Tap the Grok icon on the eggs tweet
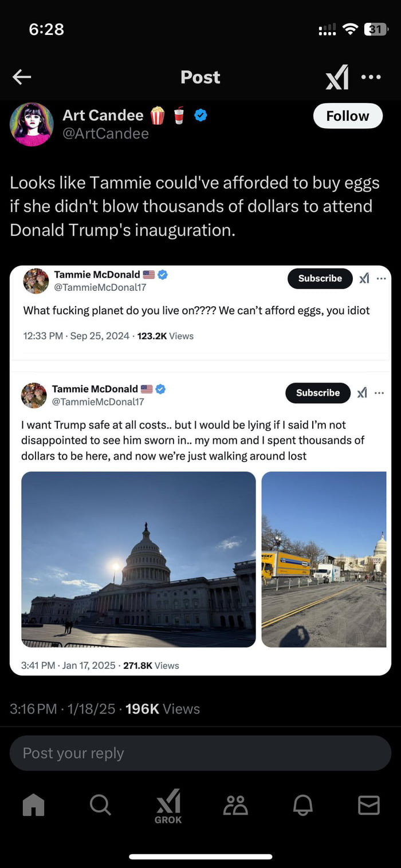Screen dimensions: 401x868 coord(364,278)
